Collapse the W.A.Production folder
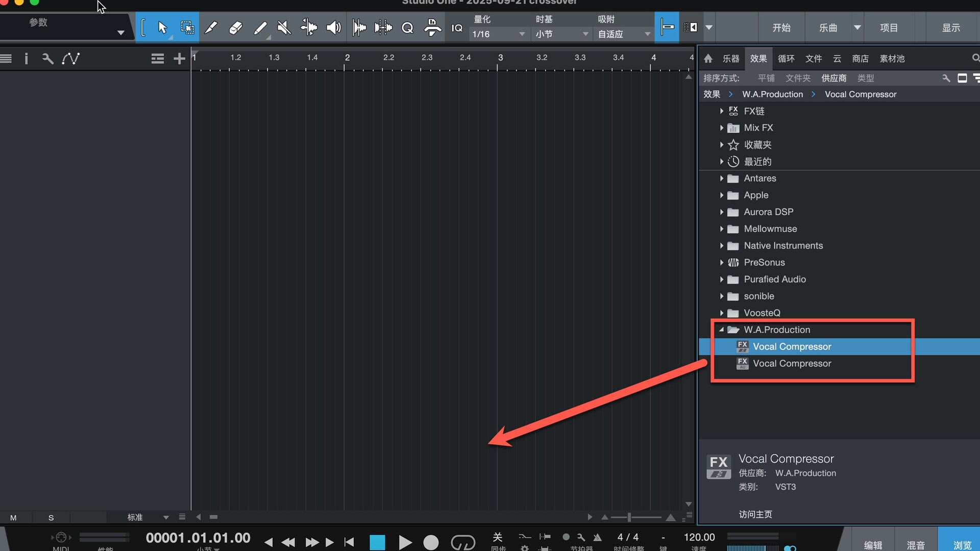This screenshot has width=980, height=551. pos(721,330)
